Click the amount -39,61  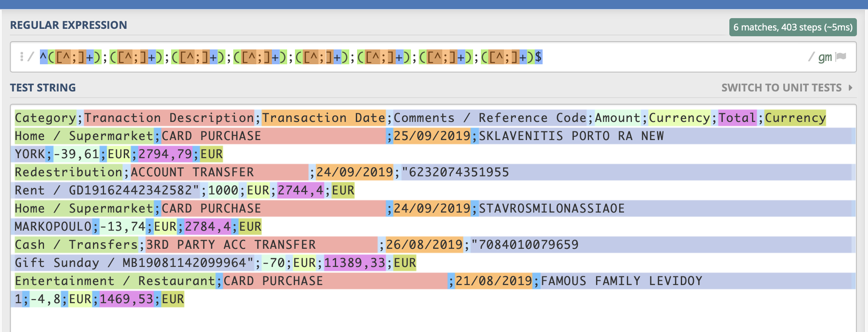77,154
